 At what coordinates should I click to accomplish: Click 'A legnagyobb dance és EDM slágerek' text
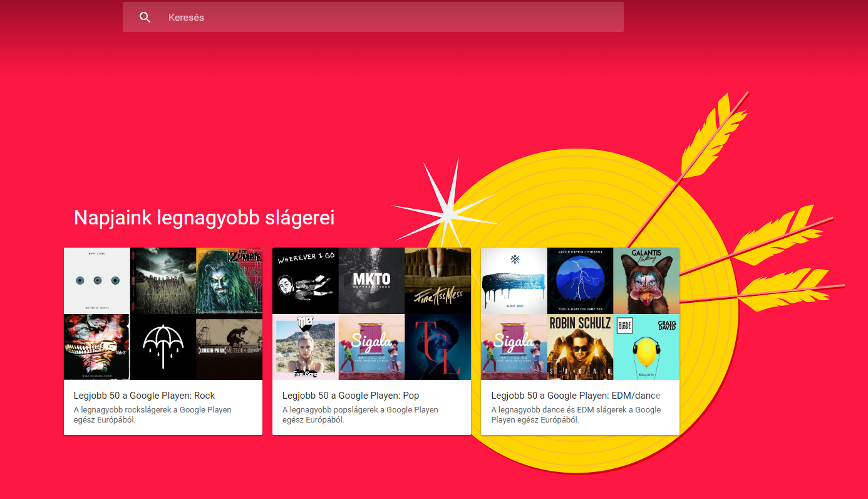(x=576, y=414)
